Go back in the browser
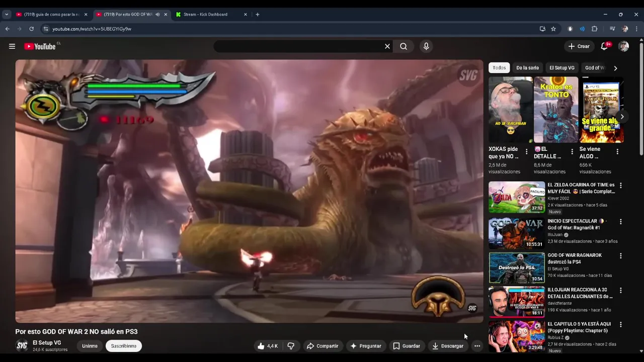Image resolution: width=644 pixels, height=362 pixels. coord(8,29)
